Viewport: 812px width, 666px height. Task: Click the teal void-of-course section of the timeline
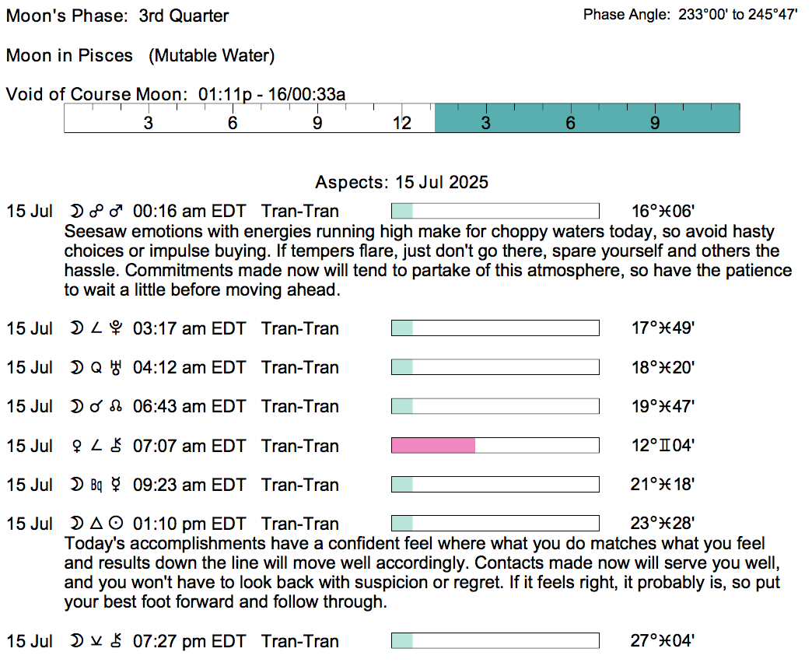point(586,118)
